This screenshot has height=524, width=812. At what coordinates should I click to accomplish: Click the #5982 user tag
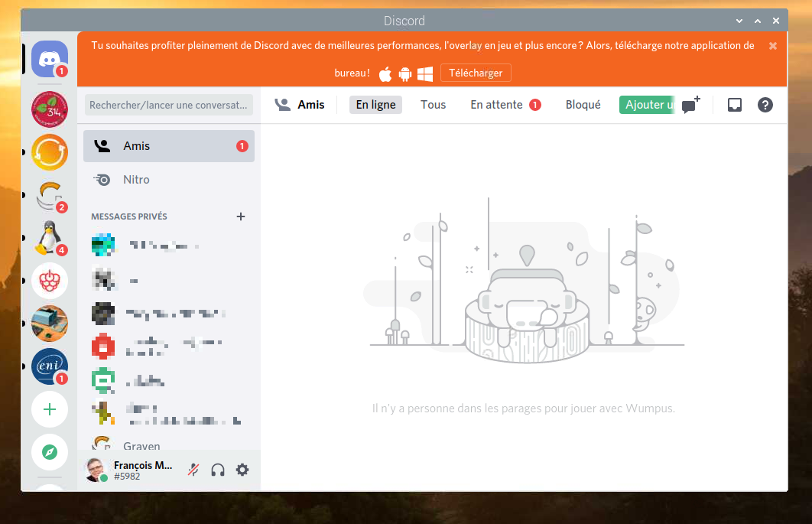(127, 477)
